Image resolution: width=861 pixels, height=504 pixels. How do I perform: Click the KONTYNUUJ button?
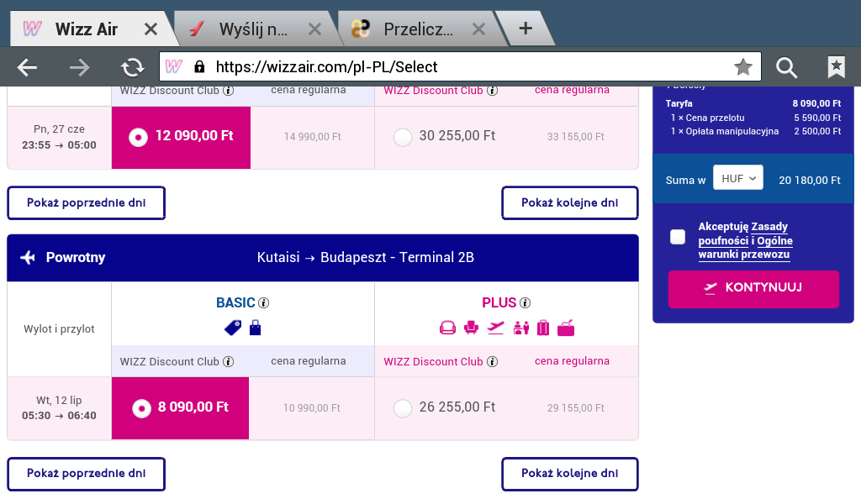pos(753,288)
